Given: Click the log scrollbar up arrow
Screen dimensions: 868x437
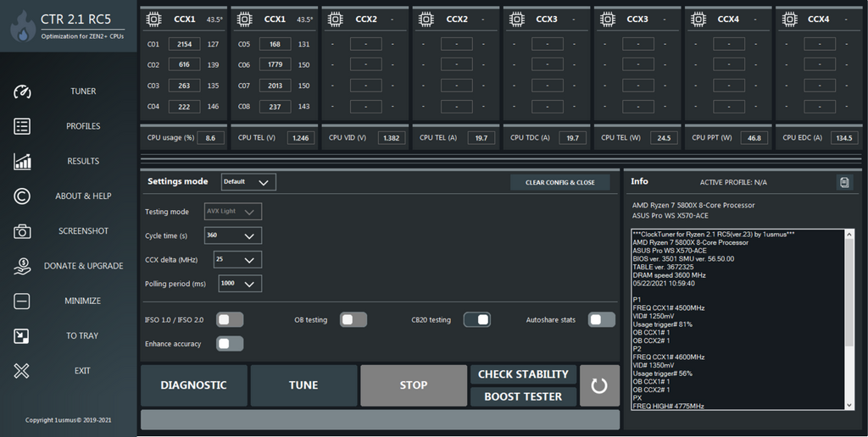Looking at the screenshot, I should pos(849,234).
